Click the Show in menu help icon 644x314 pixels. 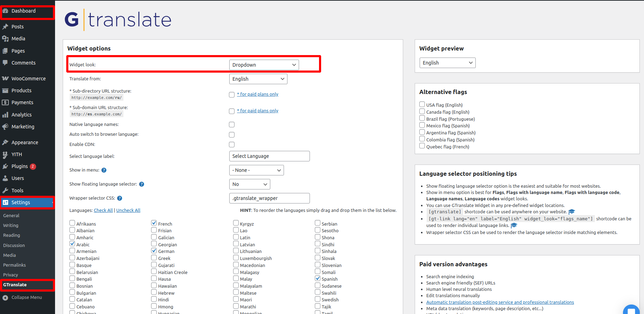(x=104, y=170)
